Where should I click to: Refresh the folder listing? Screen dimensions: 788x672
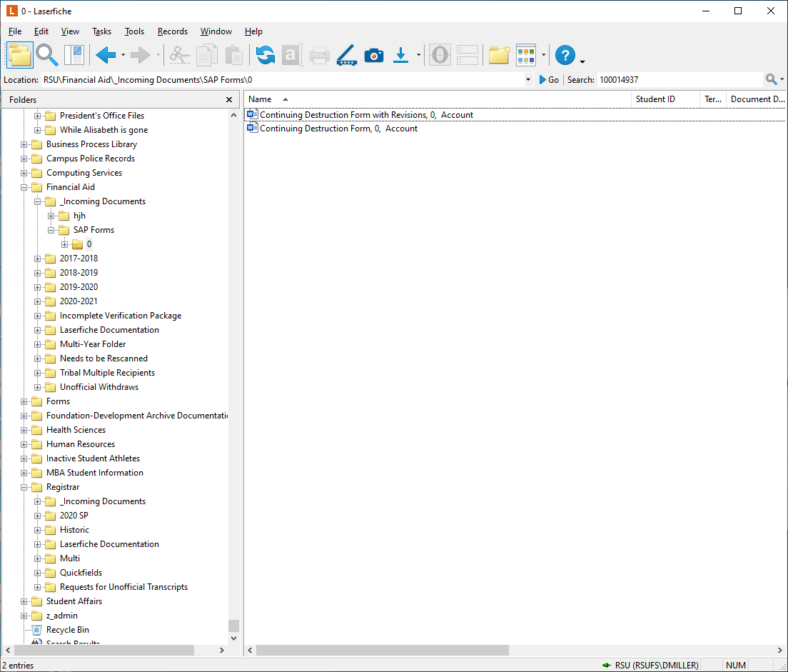coord(266,55)
